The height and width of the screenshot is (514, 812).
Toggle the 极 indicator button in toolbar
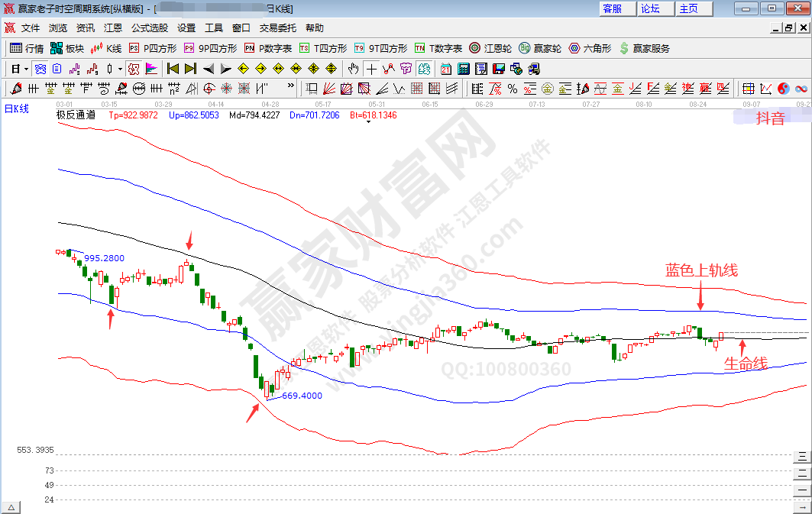click(x=134, y=68)
